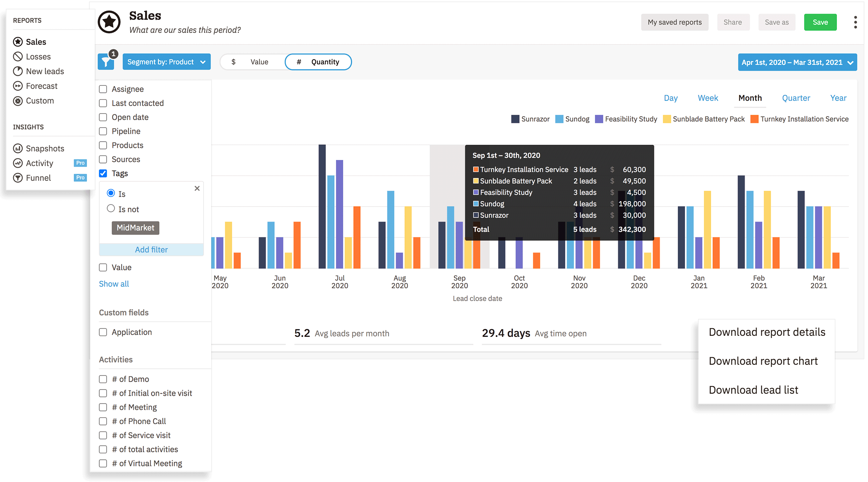Click the Forecast icon in sidebar
The width and height of the screenshot is (868, 482).
point(18,85)
